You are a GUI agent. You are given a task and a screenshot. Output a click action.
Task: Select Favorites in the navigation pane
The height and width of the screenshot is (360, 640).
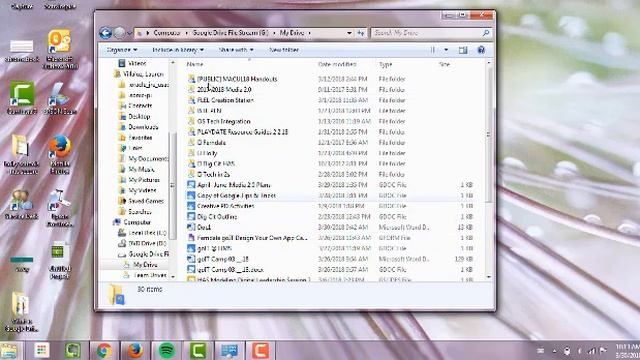point(140,138)
